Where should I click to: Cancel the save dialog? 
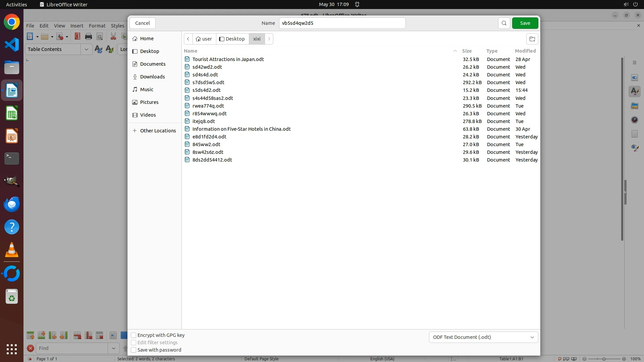tap(143, 23)
